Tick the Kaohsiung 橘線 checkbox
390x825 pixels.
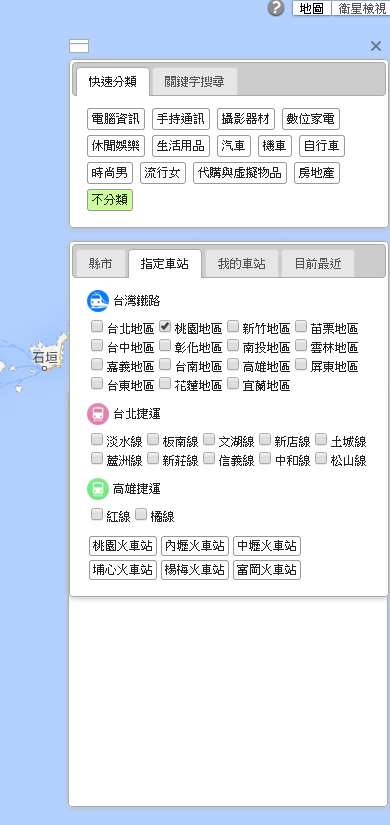point(141,515)
